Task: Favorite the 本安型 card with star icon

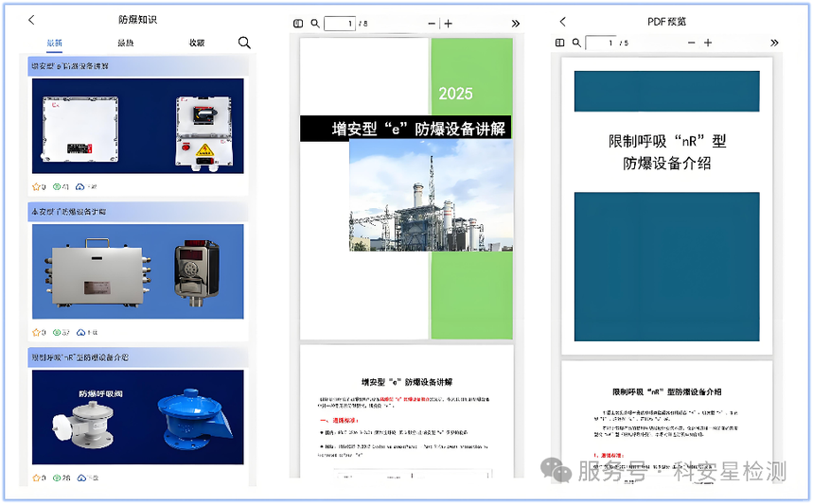Action: click(x=36, y=332)
